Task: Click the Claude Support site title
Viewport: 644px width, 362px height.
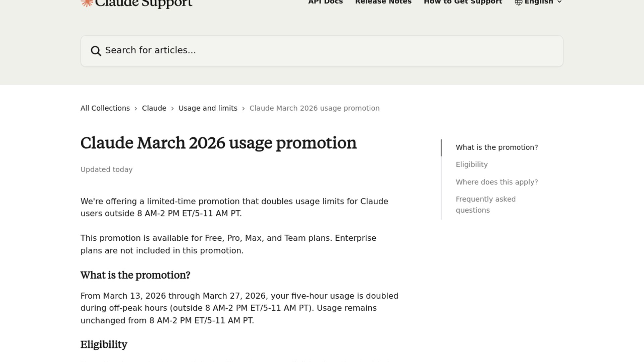Action: coord(144,3)
